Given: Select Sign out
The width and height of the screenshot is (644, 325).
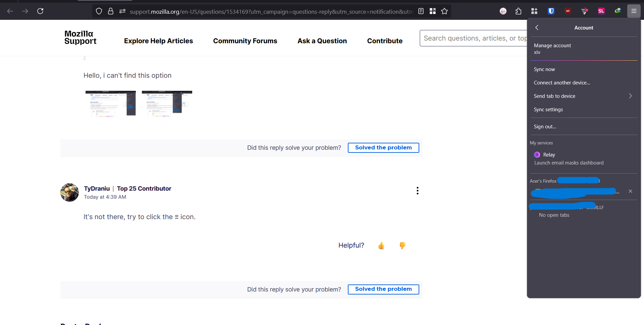Looking at the screenshot, I should click(584, 127).
